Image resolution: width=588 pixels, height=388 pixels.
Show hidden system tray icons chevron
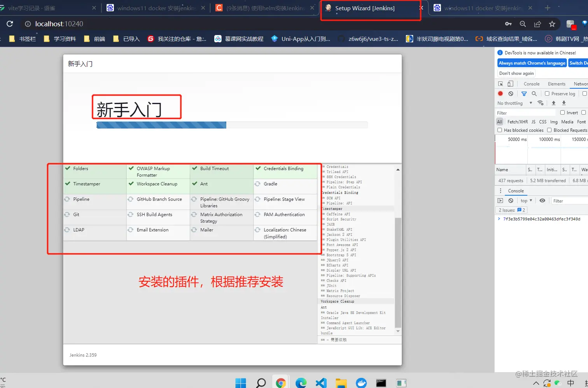pyautogui.click(x=536, y=383)
